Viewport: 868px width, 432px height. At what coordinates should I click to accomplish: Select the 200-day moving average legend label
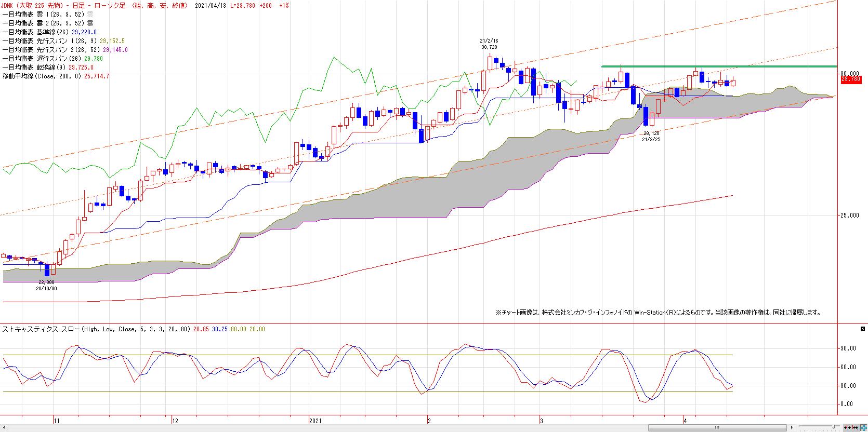tap(56, 76)
